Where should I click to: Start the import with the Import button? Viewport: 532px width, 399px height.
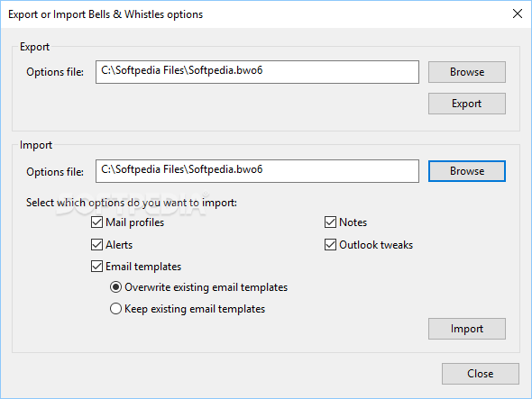pyautogui.click(x=466, y=329)
